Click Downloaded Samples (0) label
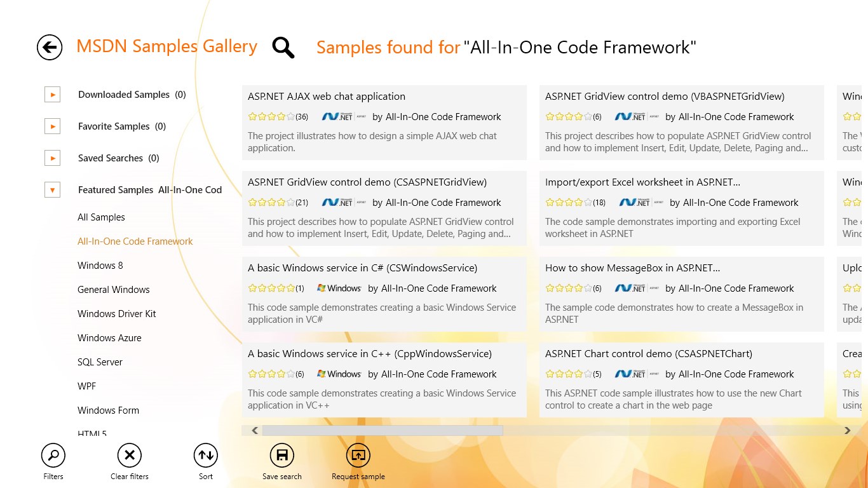Image resolution: width=868 pixels, height=488 pixels. click(132, 95)
